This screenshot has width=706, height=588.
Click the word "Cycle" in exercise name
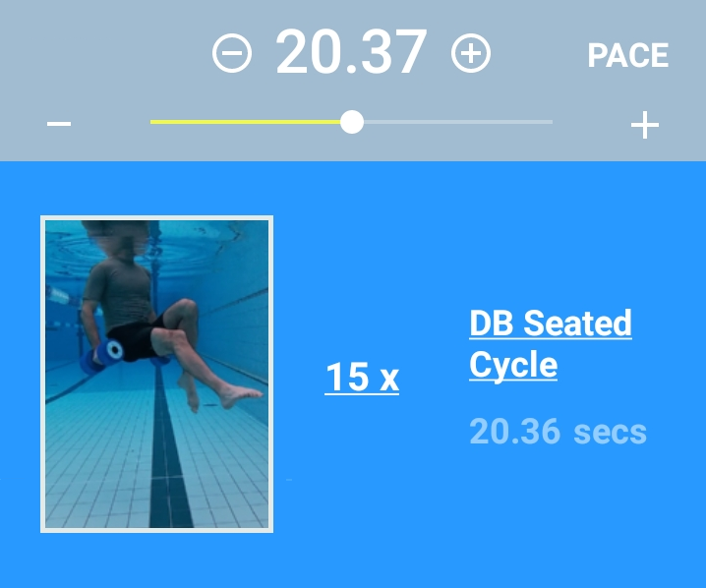pyautogui.click(x=513, y=365)
